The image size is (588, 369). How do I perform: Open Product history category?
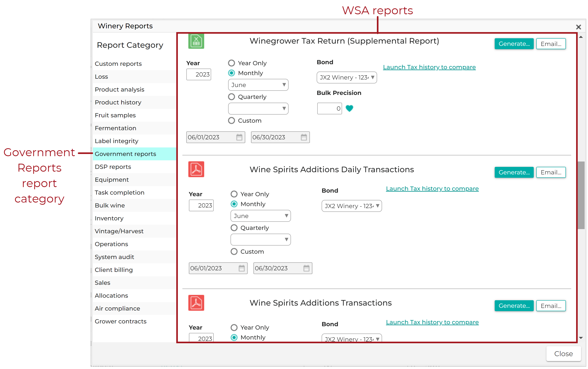coord(134,102)
